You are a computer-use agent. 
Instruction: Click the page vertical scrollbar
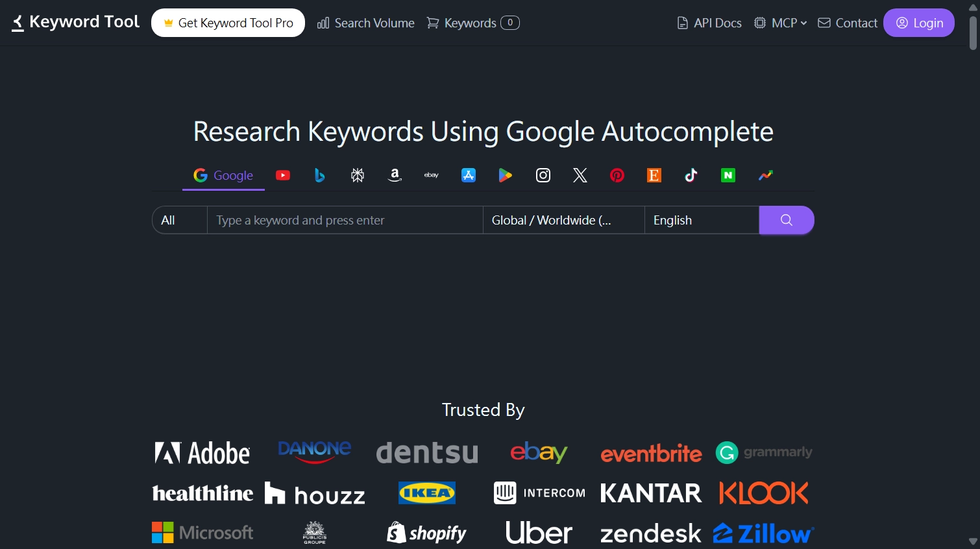(x=973, y=34)
